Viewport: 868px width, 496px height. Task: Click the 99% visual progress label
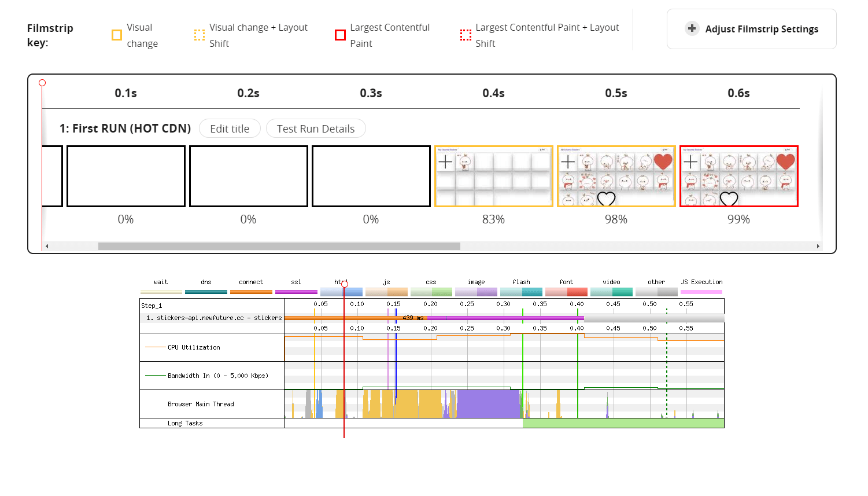click(x=739, y=219)
